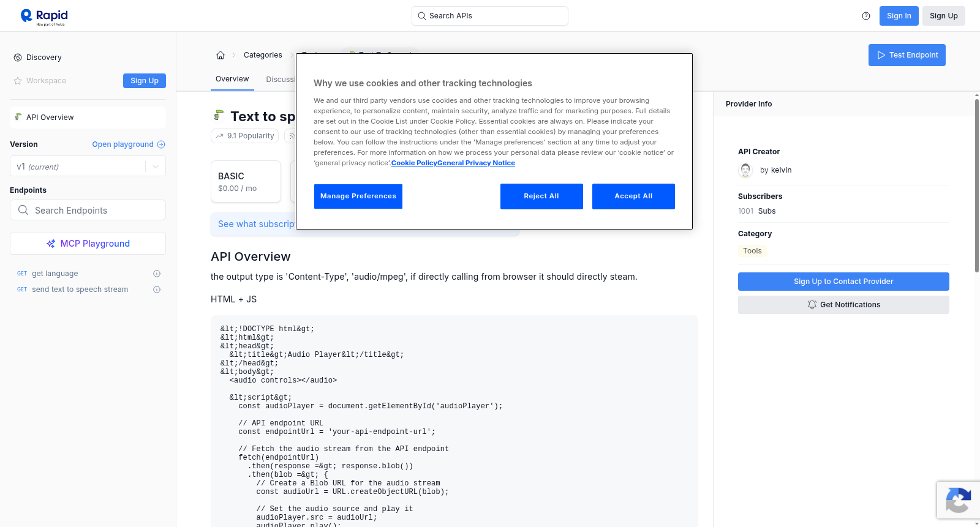The image size is (980, 527).
Task: Click the Tools category tag
Action: pos(752,251)
